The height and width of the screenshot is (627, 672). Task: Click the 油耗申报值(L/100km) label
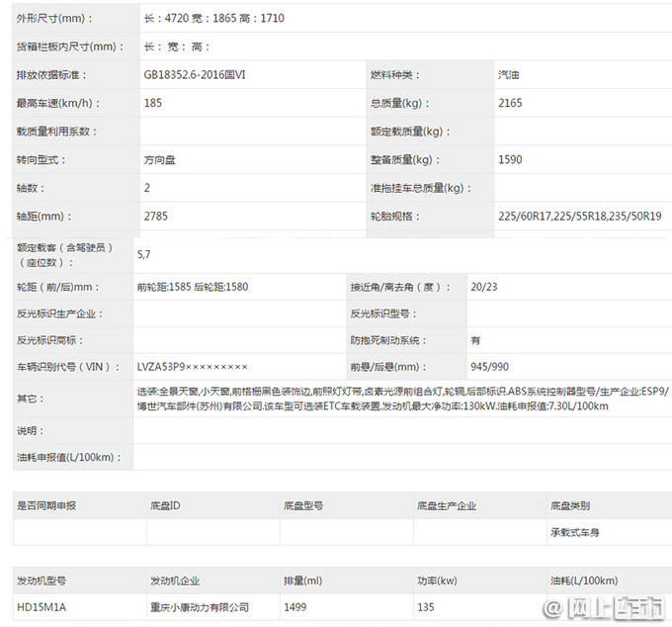(68, 457)
